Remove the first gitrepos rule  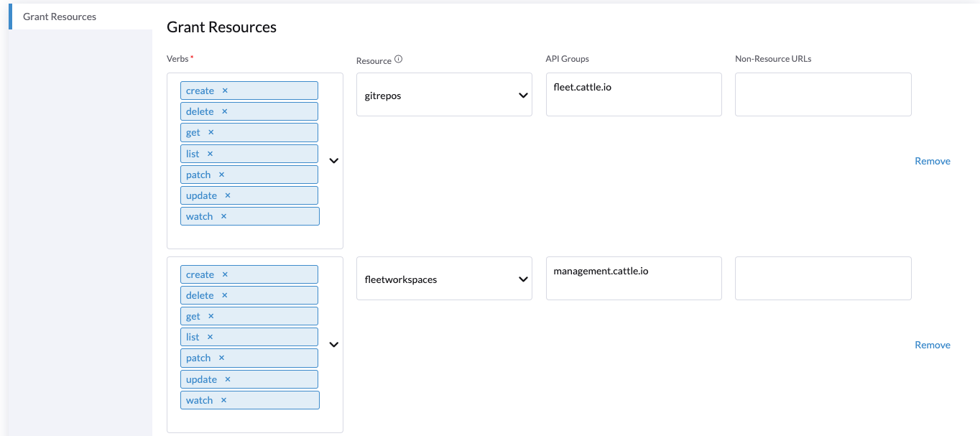(932, 161)
